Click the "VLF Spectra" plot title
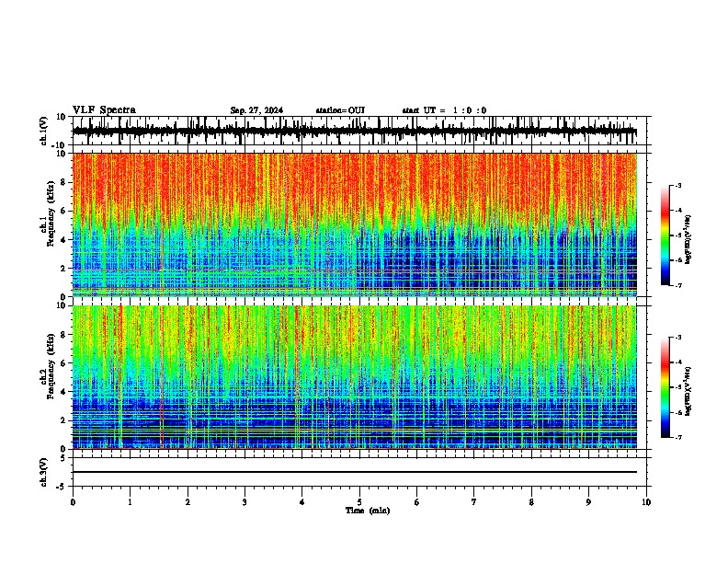Image resolution: width=728 pixels, height=563 pixels. pos(104,110)
